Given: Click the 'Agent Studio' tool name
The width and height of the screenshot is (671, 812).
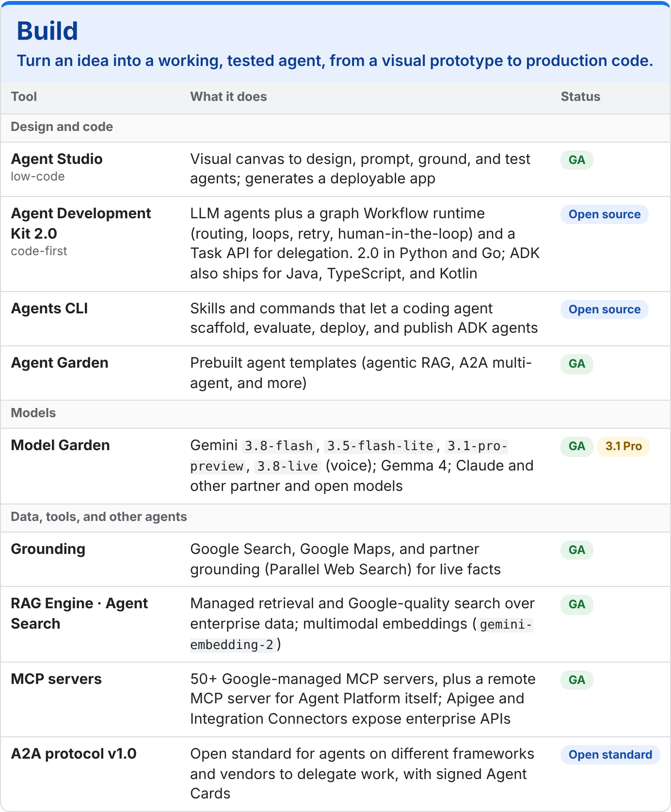Looking at the screenshot, I should (57, 159).
